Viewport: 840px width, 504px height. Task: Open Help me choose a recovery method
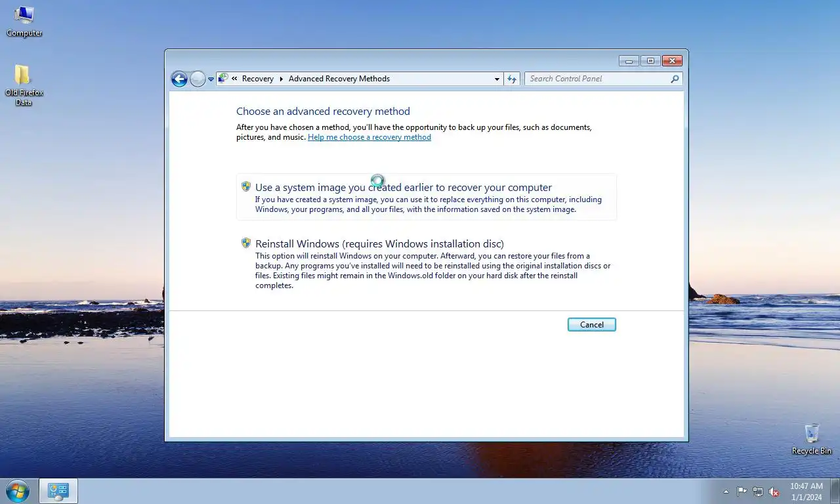click(x=369, y=137)
